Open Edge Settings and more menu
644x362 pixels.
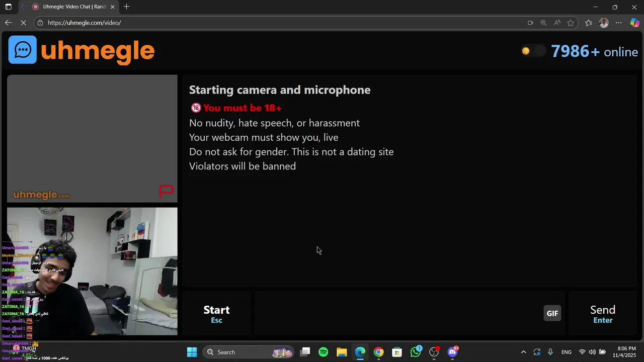point(619,23)
